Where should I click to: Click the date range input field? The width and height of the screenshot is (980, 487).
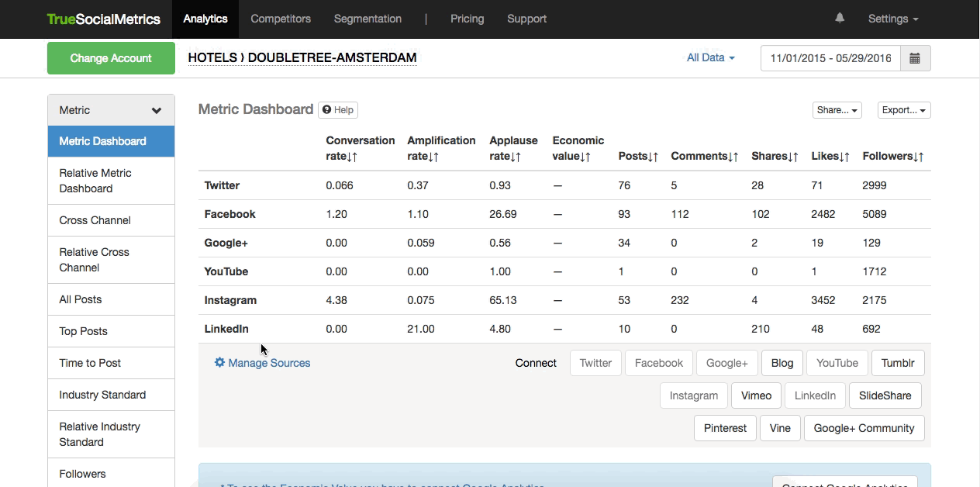(x=830, y=58)
